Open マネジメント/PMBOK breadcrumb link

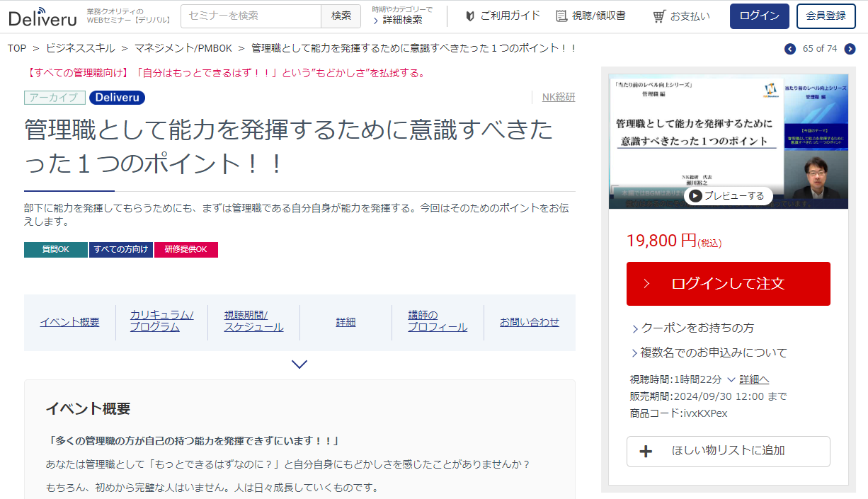tap(184, 48)
